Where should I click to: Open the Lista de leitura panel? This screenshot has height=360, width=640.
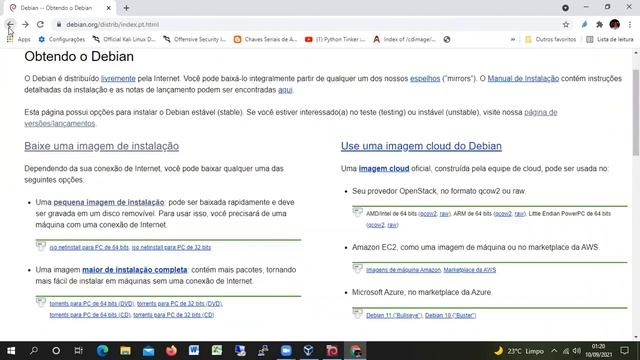pos(610,40)
